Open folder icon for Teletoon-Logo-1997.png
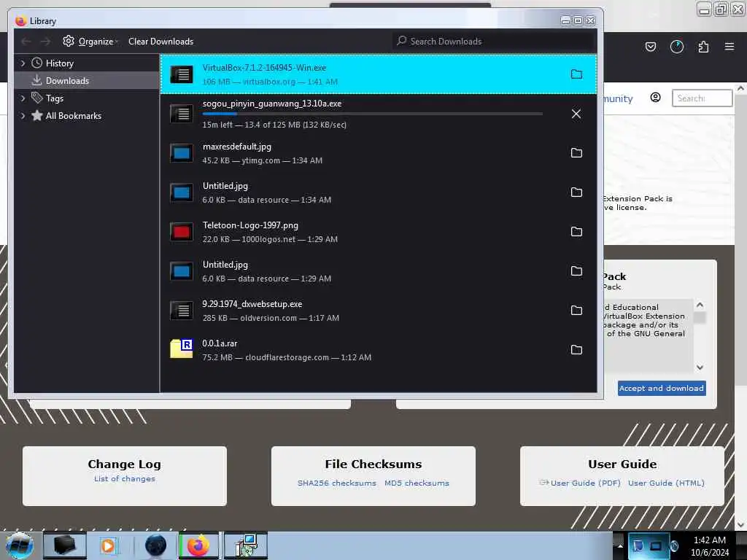 coord(576,232)
